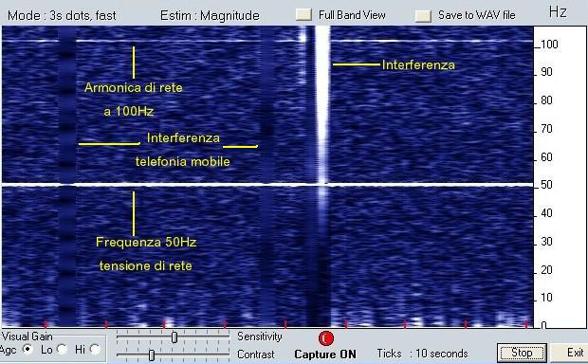The width and height of the screenshot is (588, 364).
Task: Click the Exit button
Action: coord(569,354)
